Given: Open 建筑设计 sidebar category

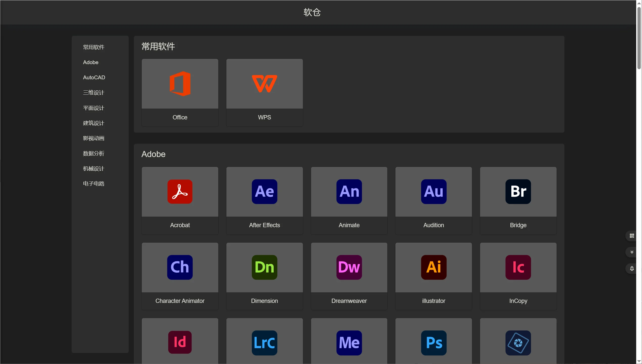Looking at the screenshot, I should coord(94,123).
